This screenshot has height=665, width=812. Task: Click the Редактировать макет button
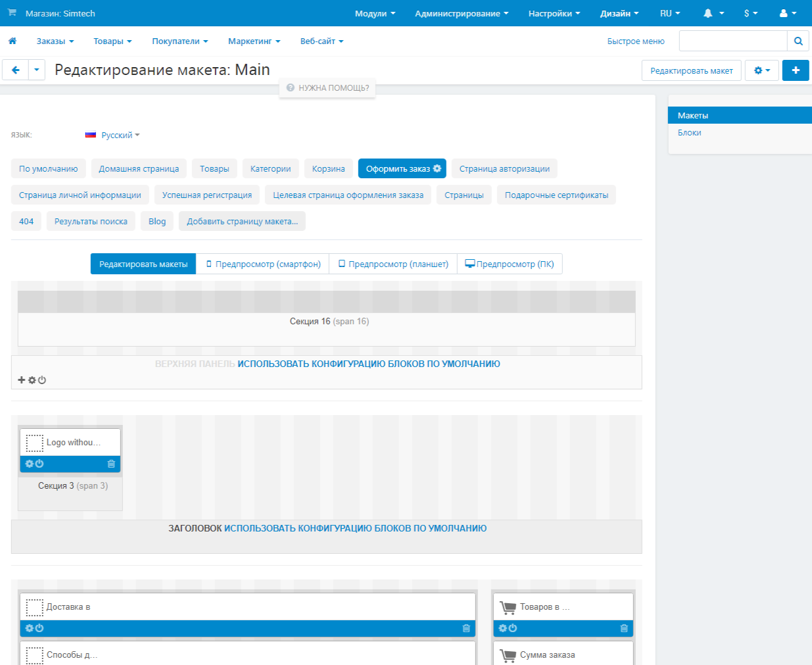coord(691,70)
